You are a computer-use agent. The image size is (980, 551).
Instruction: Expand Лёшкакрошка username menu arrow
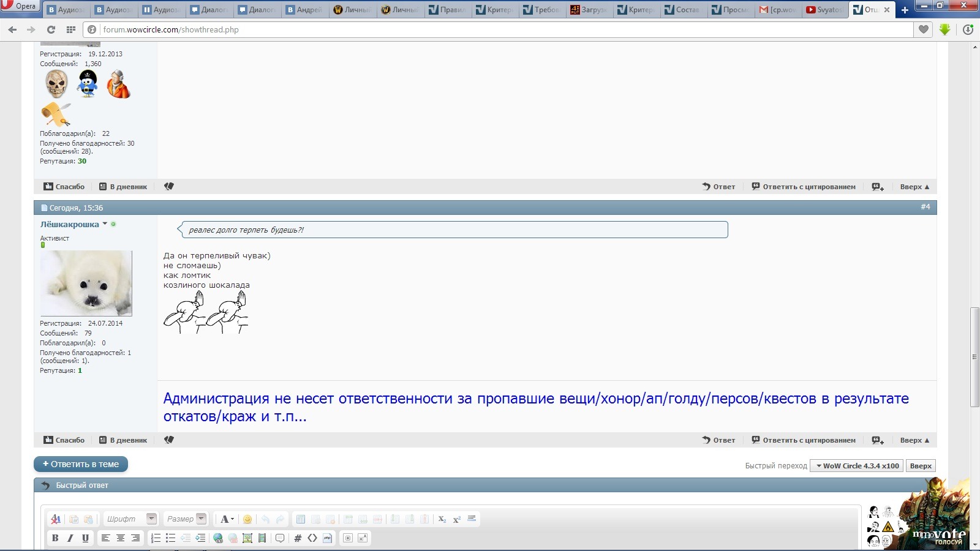pyautogui.click(x=105, y=224)
